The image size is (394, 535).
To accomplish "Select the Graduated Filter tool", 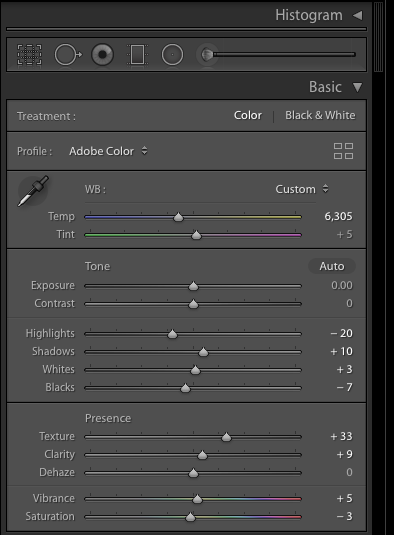I will (x=137, y=55).
